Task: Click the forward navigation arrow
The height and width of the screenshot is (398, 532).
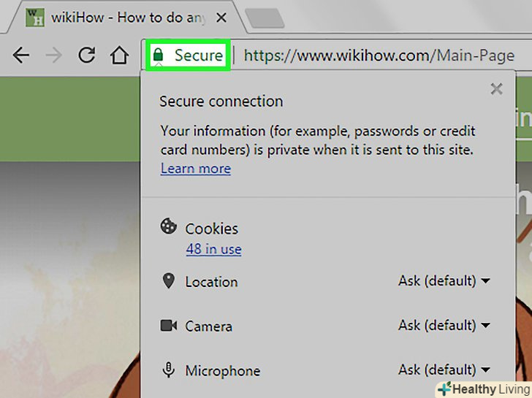Action: pyautogui.click(x=53, y=55)
